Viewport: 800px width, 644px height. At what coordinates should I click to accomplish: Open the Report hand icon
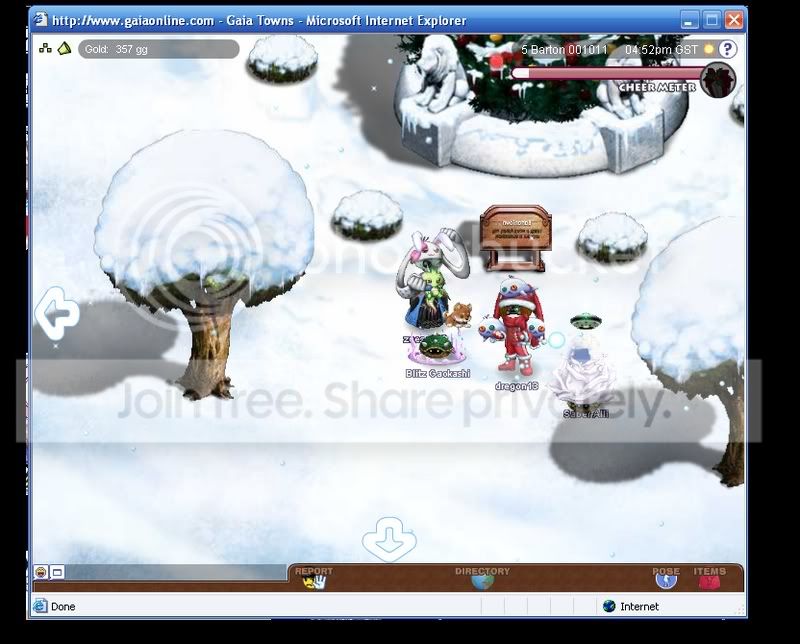click(314, 581)
